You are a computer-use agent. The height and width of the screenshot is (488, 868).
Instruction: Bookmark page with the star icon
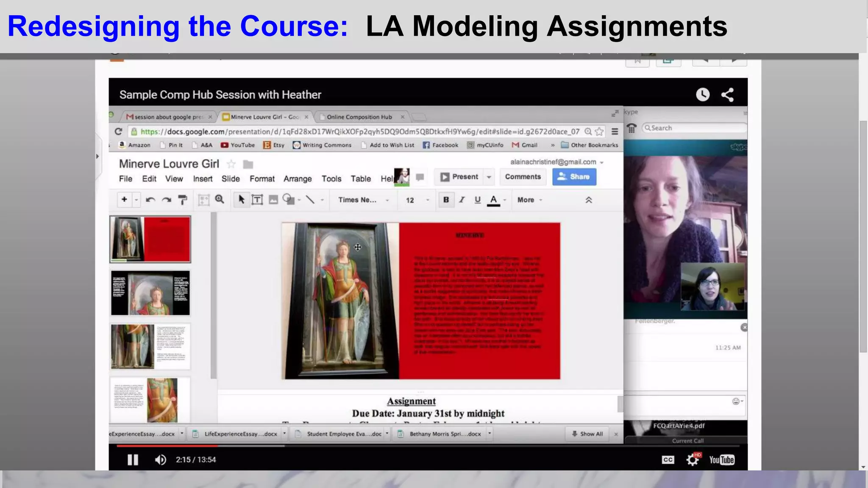click(599, 132)
